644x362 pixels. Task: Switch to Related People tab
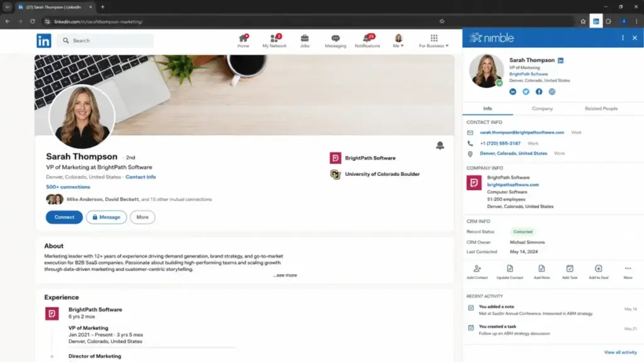pos(601,108)
